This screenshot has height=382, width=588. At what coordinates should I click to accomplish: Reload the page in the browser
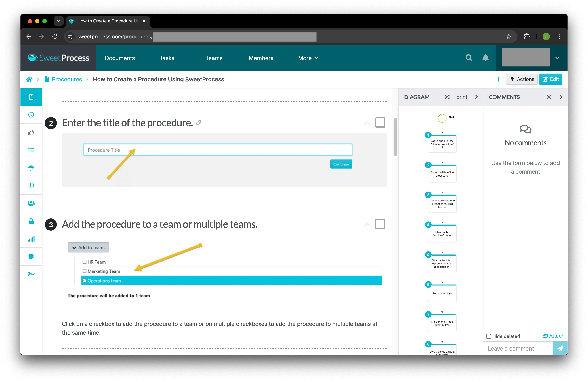(x=55, y=37)
